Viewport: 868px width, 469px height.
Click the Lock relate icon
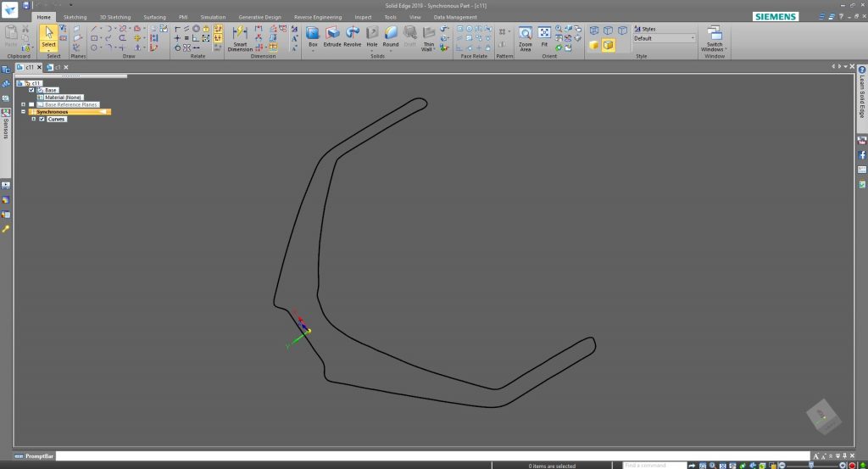(206, 28)
